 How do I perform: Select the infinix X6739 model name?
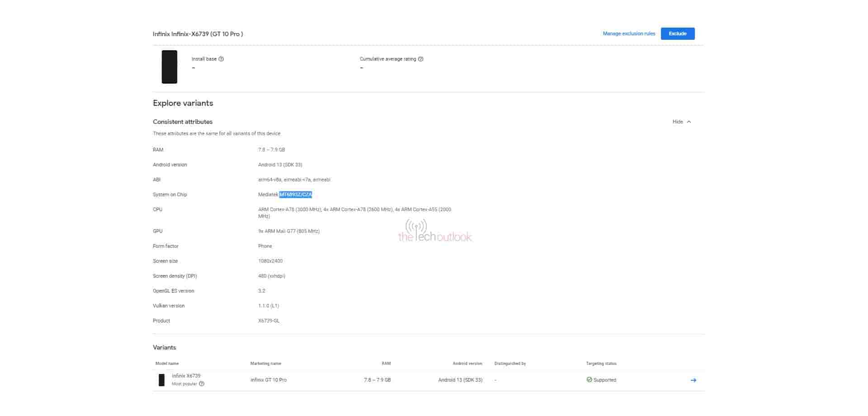pyautogui.click(x=186, y=376)
